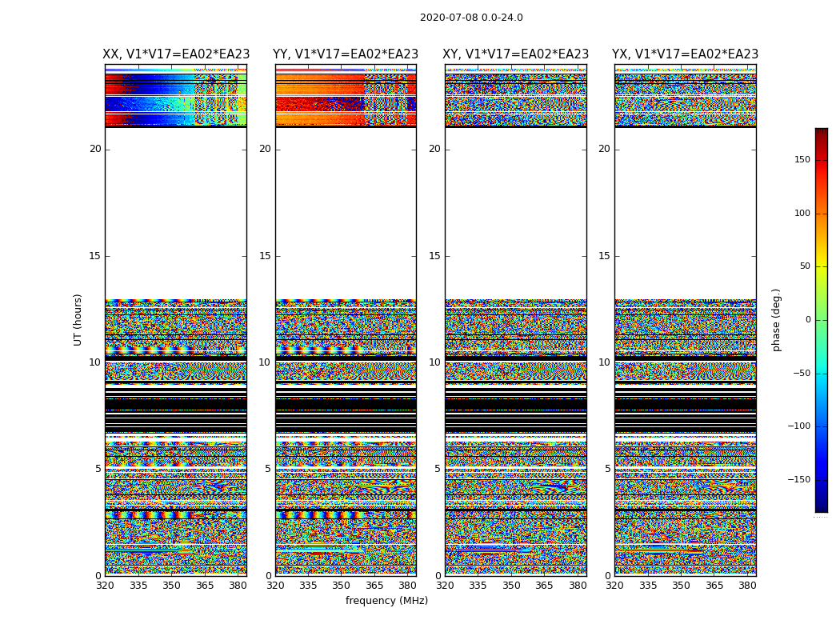Image resolution: width=840 pixels, height=640 pixels.
Task: Click the "15" hour tick of the XX panel
Action: coord(95,256)
